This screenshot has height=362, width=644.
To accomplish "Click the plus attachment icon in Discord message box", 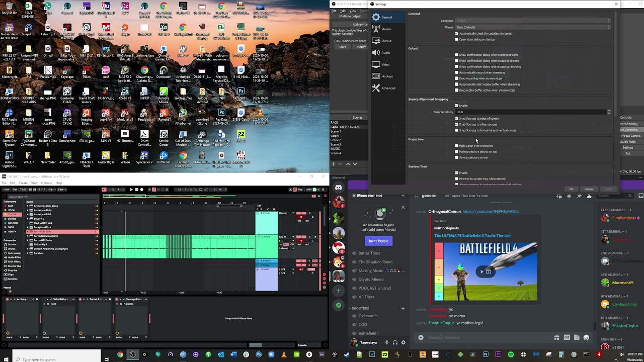I will pos(421,337).
